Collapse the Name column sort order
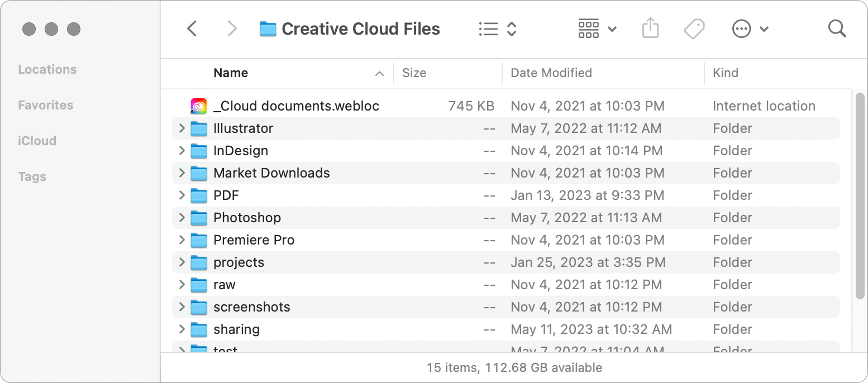 click(379, 73)
